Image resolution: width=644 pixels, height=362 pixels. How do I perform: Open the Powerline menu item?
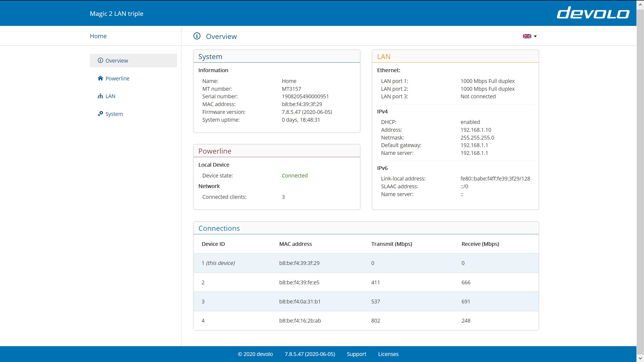point(133,78)
